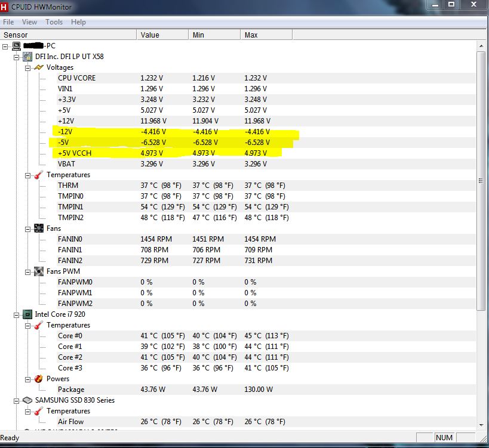Click the drive icon beside SAMSUNG SSD 830 Series
Viewport: 489px width, 448px height.
tap(27, 400)
